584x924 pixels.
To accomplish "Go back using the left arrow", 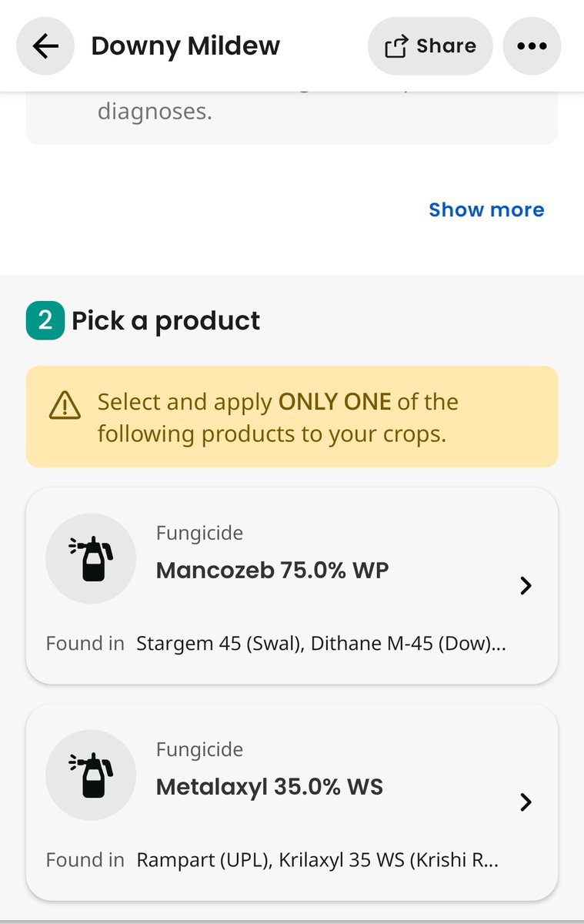I will (x=45, y=46).
